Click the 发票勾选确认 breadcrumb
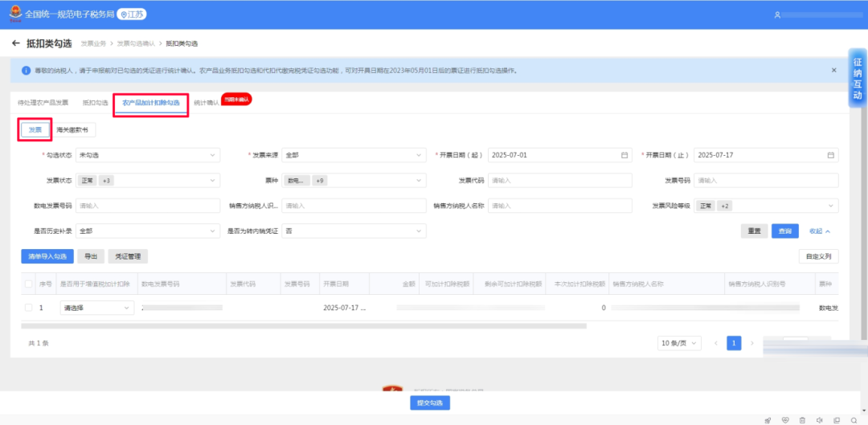Image resolution: width=868 pixels, height=425 pixels. (136, 43)
